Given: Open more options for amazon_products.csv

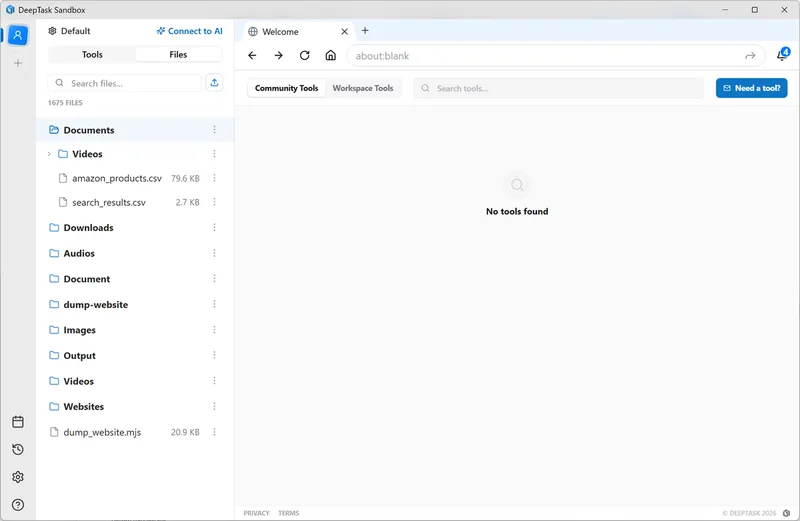Looking at the screenshot, I should tap(214, 178).
